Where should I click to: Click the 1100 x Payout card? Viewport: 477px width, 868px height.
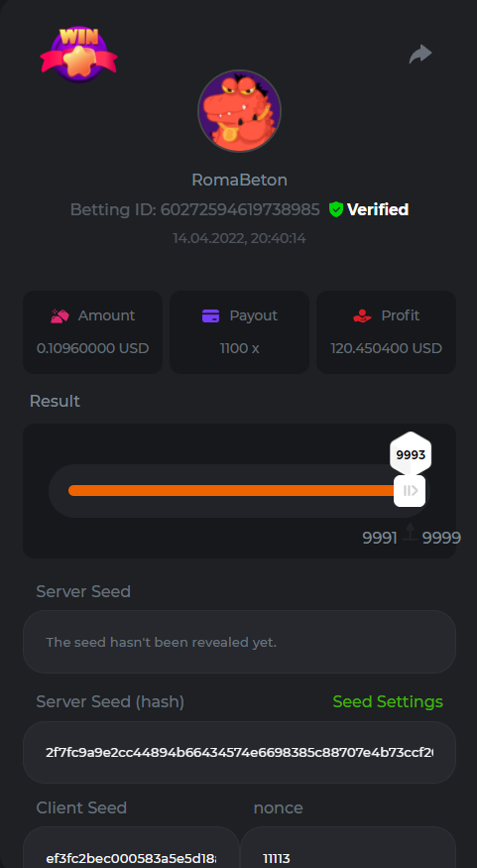(x=239, y=332)
